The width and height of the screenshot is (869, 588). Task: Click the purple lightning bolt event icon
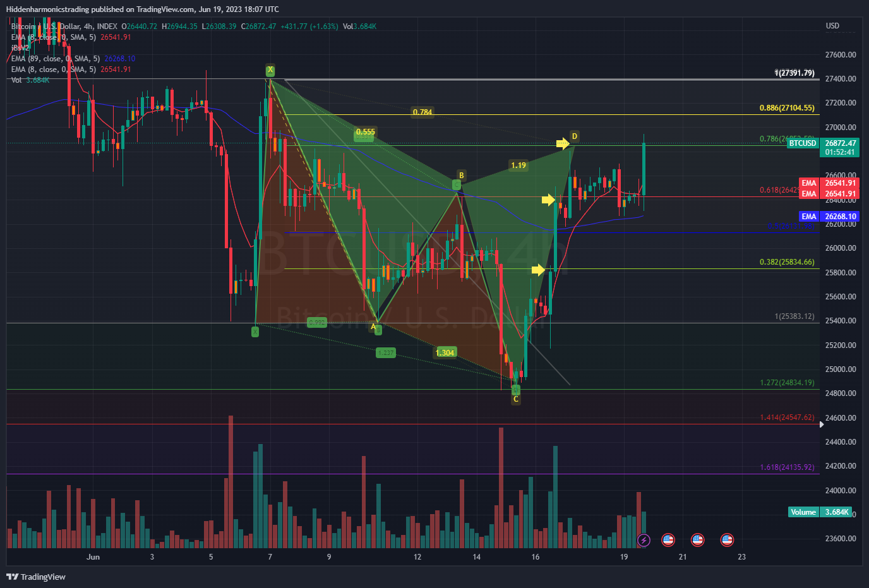pyautogui.click(x=644, y=540)
